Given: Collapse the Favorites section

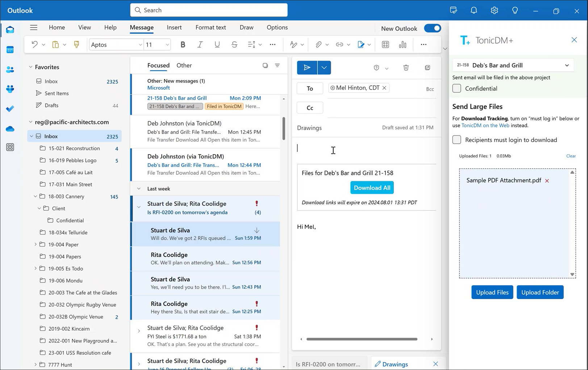Looking at the screenshot, I should coord(30,67).
